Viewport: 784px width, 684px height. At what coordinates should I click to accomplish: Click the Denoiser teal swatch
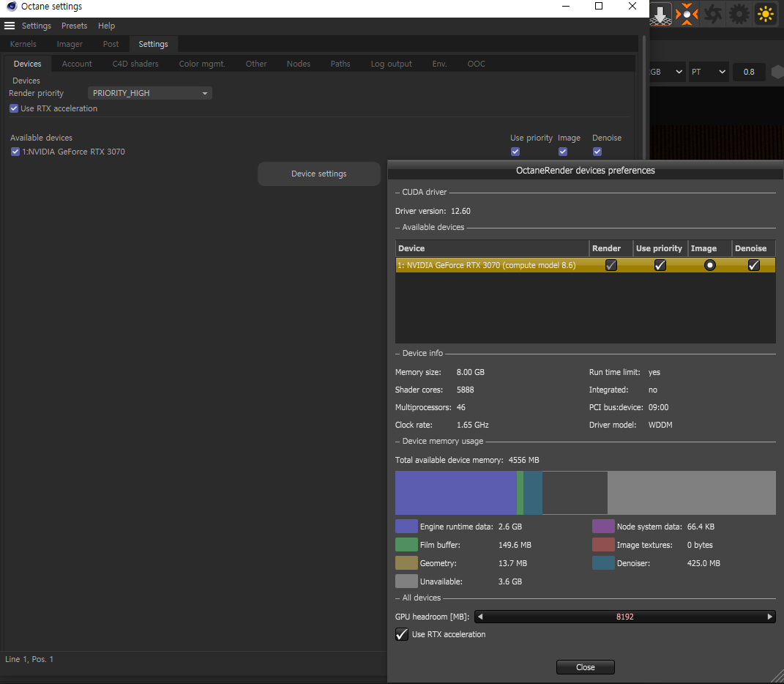click(603, 563)
